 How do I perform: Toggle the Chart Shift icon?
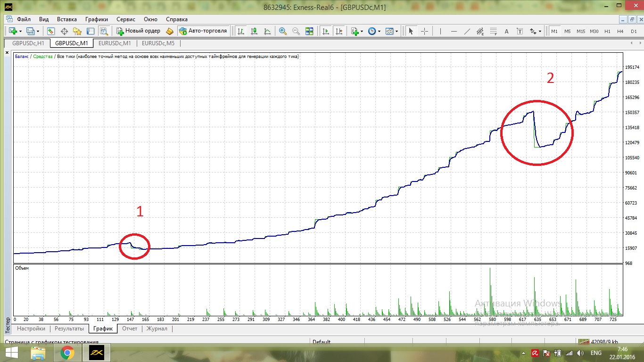(x=339, y=31)
